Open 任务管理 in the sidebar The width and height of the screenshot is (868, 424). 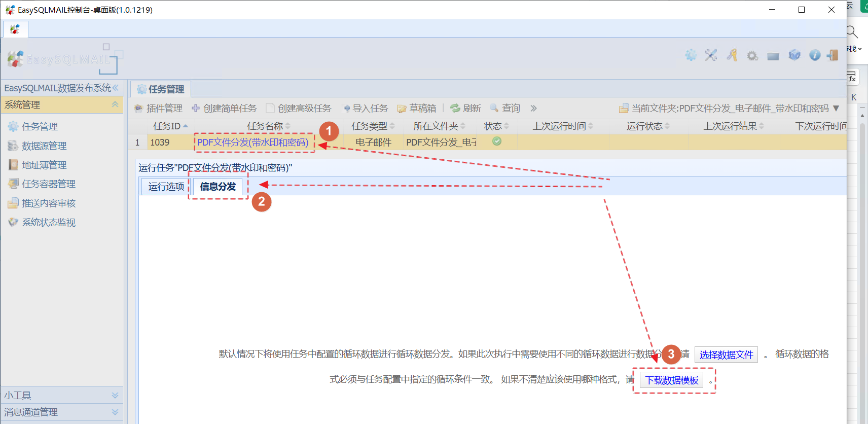click(x=40, y=126)
